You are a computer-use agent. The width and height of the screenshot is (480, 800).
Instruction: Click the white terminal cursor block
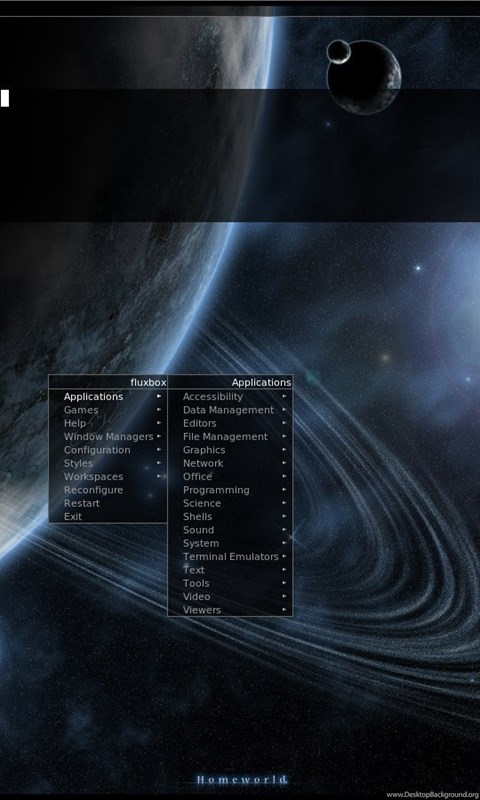point(5,98)
